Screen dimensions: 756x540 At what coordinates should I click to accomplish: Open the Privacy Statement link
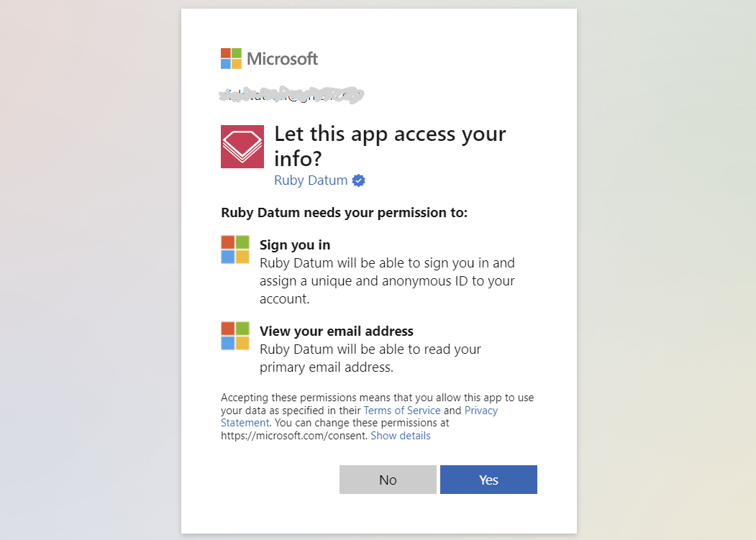click(359, 416)
